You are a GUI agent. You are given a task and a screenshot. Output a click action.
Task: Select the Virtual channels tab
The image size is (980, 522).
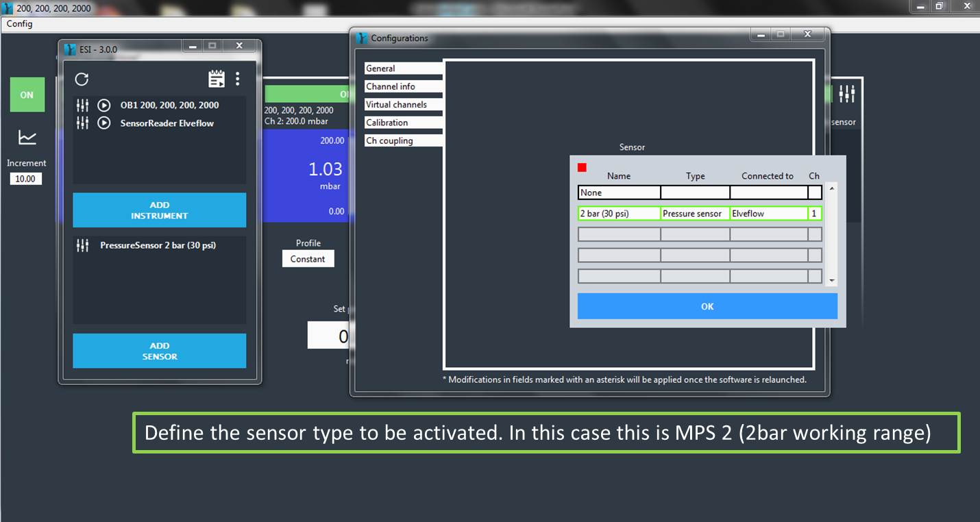point(396,105)
